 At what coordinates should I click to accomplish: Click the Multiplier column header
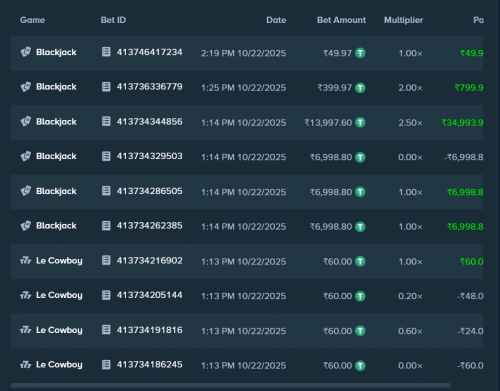click(403, 20)
